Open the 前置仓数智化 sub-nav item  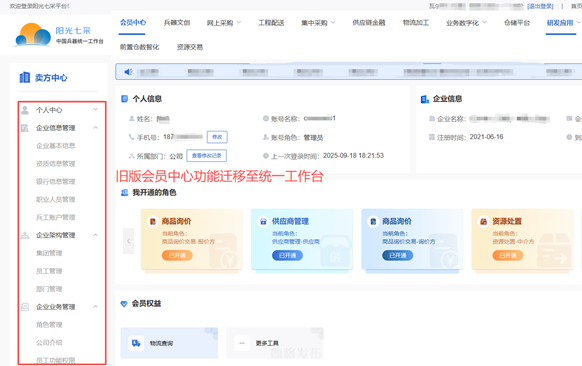(x=139, y=47)
